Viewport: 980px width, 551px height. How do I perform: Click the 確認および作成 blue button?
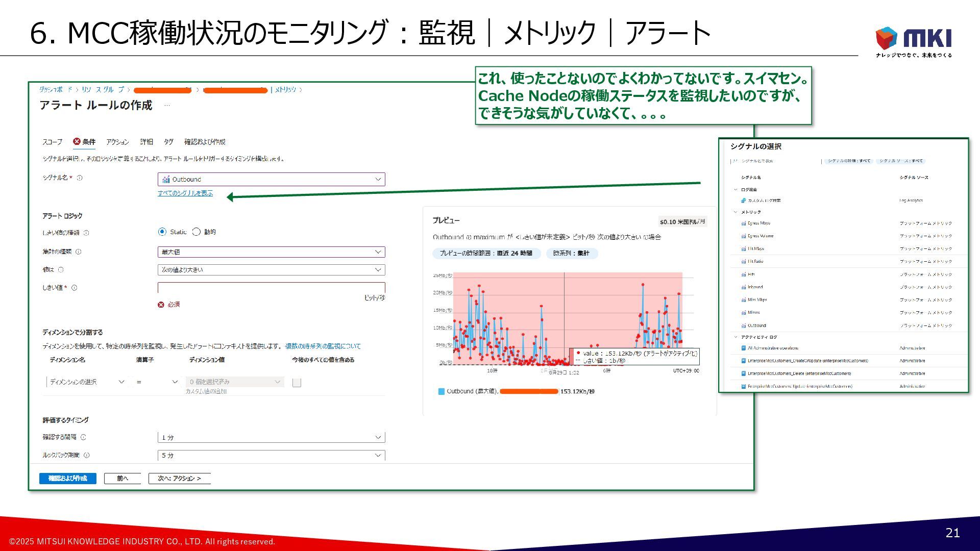[x=67, y=479]
